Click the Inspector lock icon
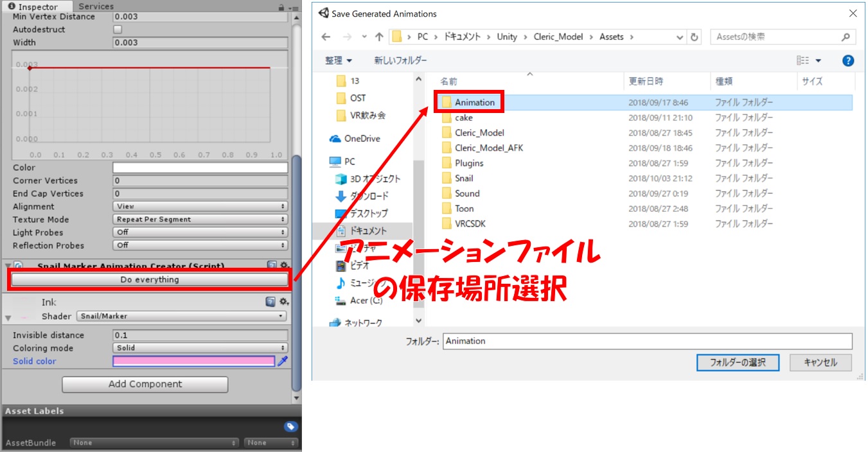 [281, 7]
